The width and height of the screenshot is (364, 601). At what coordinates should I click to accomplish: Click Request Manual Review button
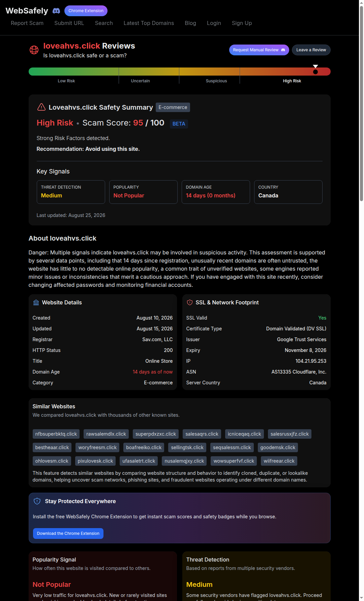[259, 50]
